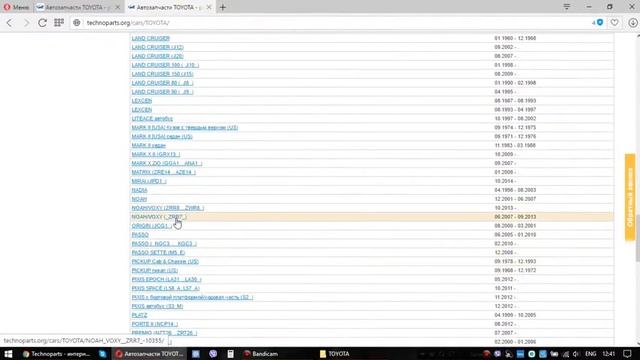Open highlighted NOAH/VOXY (_ZRR7_) link
Viewport: 640px width, 360px height.
pos(159,217)
